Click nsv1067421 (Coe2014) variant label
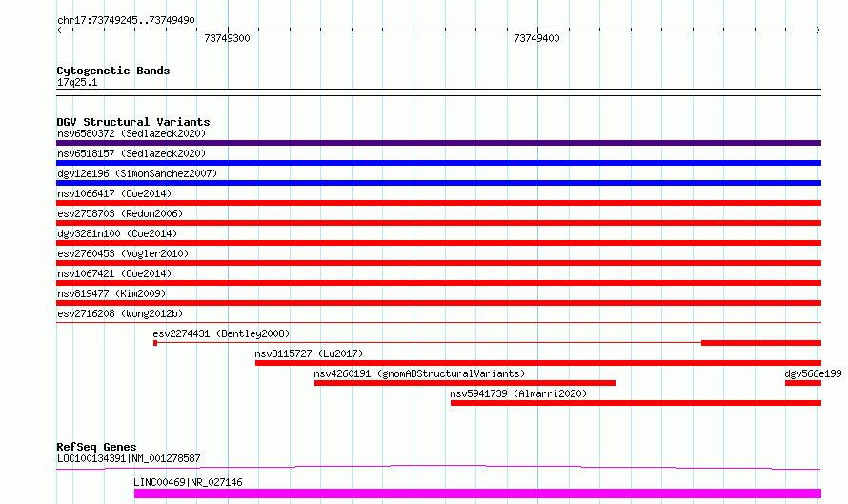The width and height of the screenshot is (848, 504). [x=114, y=273]
